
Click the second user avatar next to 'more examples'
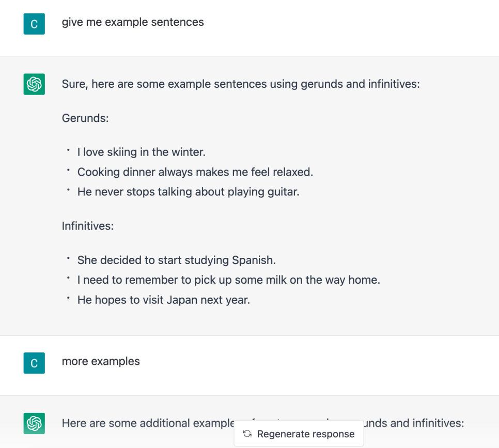tap(34, 363)
